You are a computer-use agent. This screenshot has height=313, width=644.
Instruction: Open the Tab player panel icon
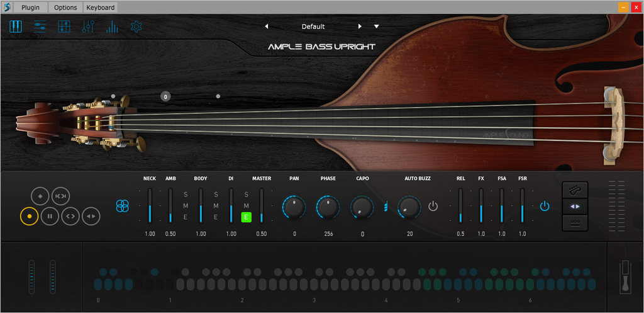(x=64, y=26)
